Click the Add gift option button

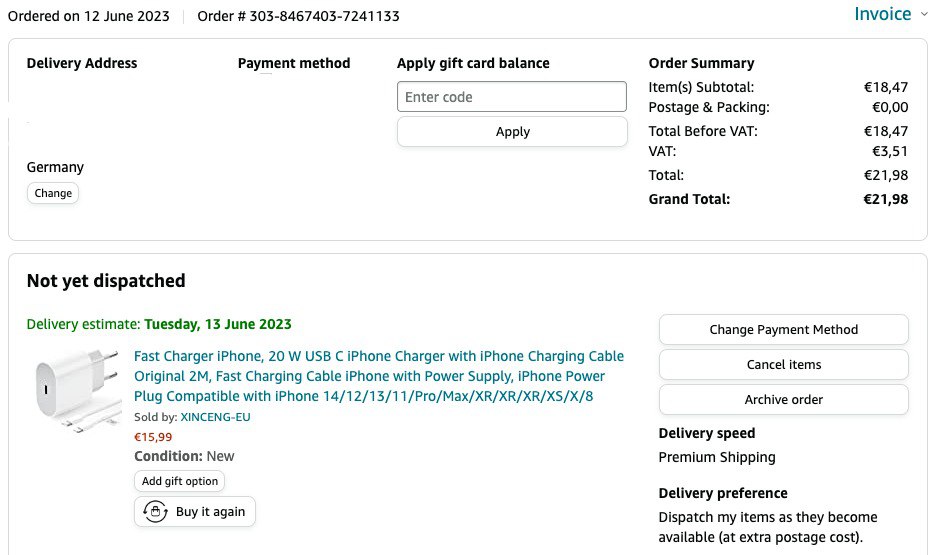coord(180,481)
